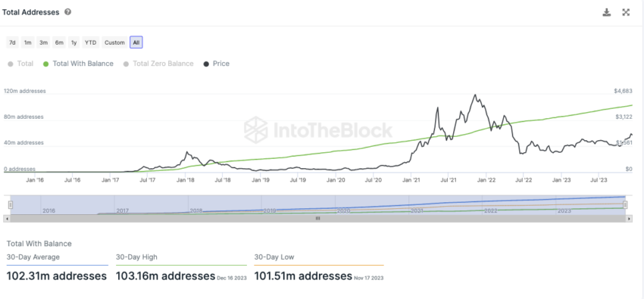Select the All time range button

click(136, 42)
